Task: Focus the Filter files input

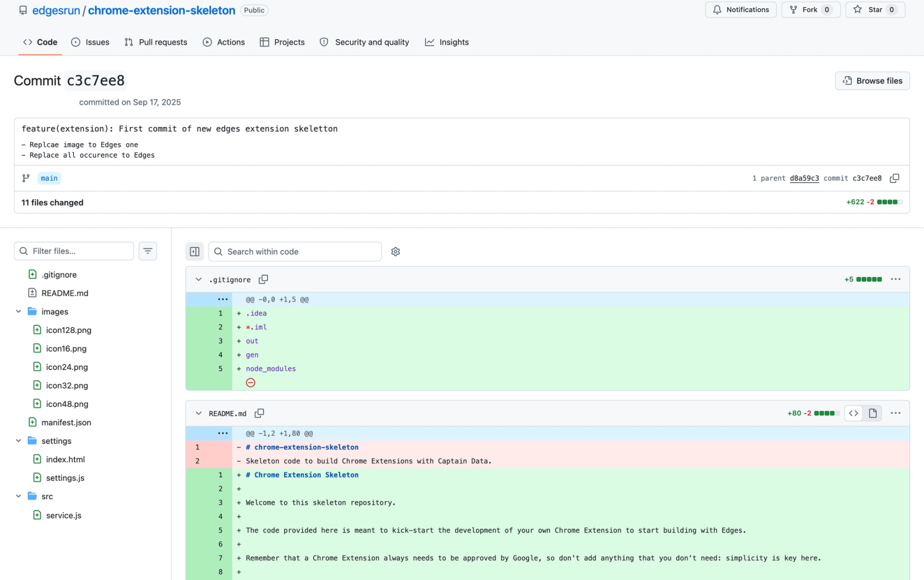Action: click(74, 251)
